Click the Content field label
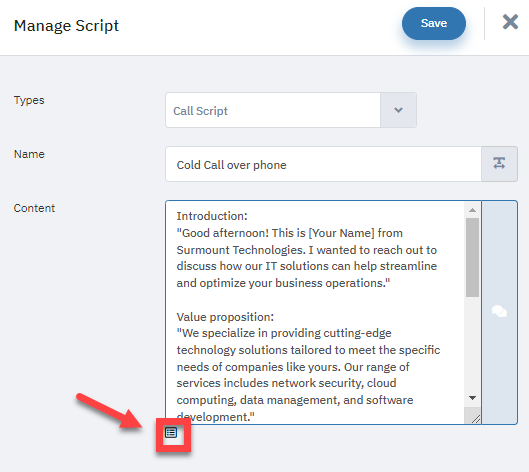This screenshot has width=529, height=472. (34, 208)
